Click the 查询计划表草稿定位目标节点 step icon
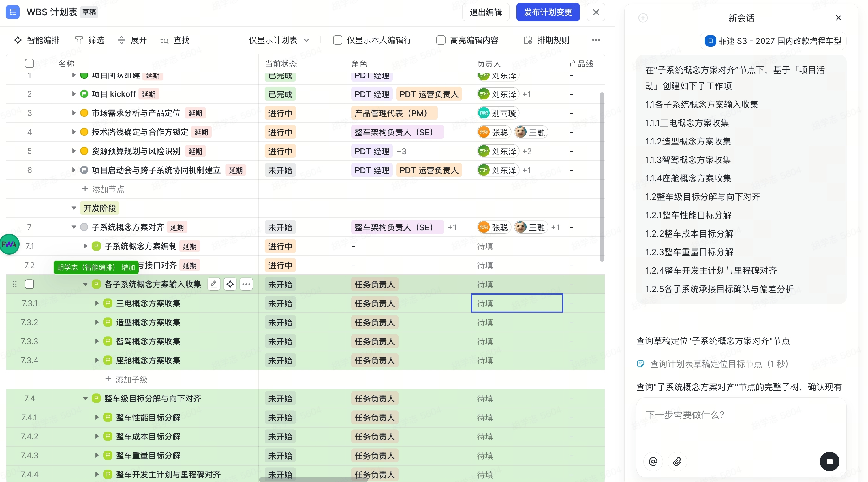Viewport: 868px width, 482px height. click(x=640, y=364)
